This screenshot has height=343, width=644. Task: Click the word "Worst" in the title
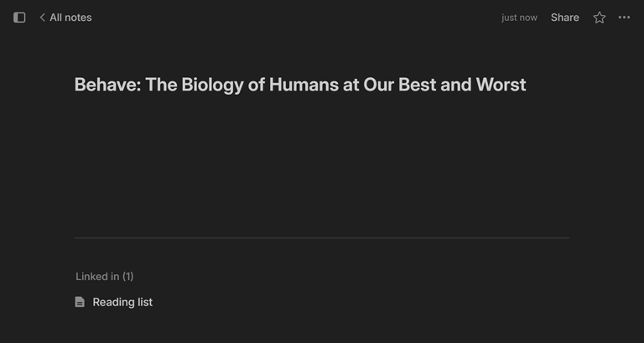501,85
